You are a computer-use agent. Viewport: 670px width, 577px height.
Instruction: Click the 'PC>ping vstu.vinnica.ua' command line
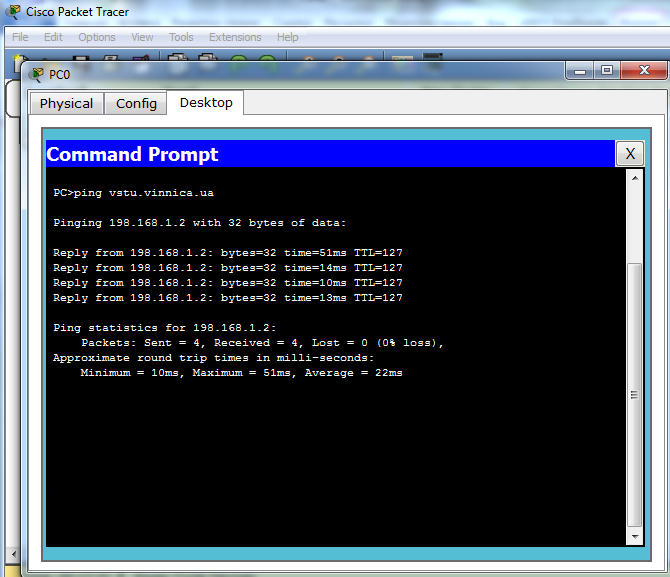133,193
